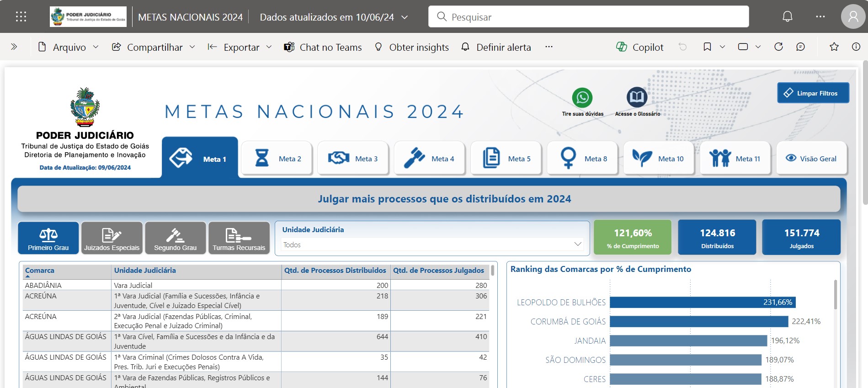Open the comments icon

[x=800, y=47]
